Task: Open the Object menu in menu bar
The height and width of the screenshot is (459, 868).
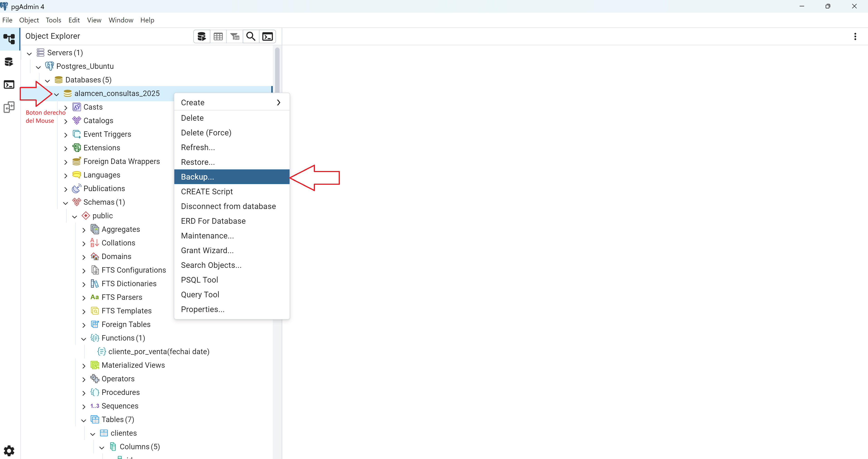Action: click(29, 20)
